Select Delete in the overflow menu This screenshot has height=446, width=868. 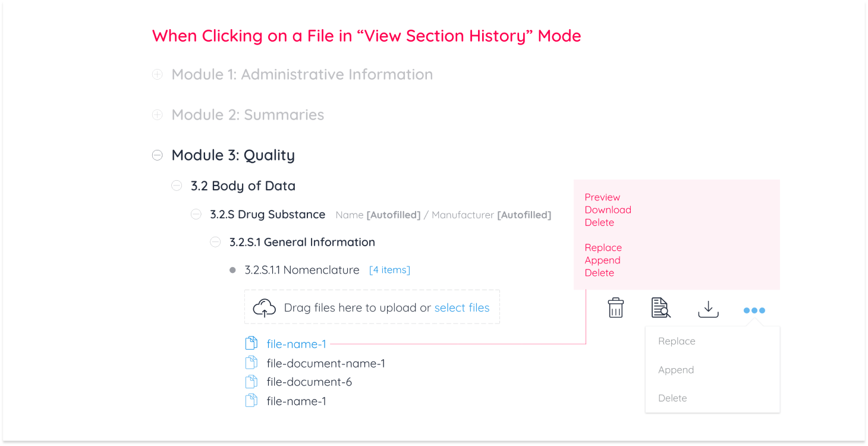click(672, 398)
